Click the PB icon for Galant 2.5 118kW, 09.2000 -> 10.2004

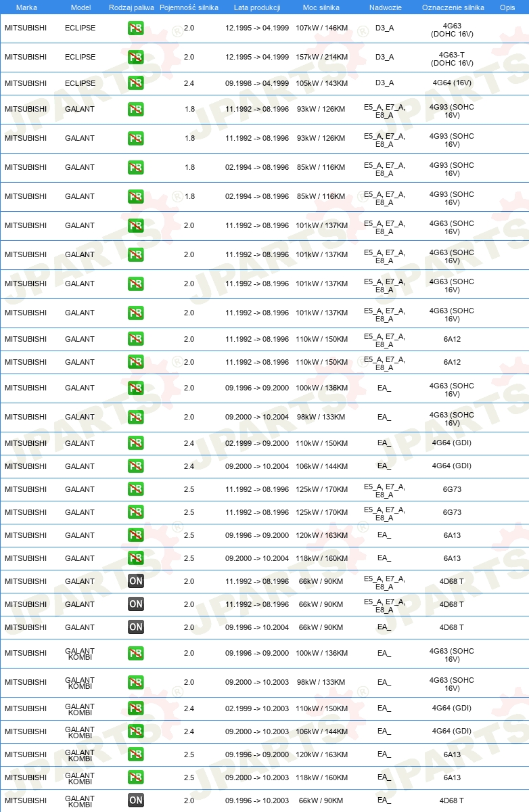coord(136,558)
